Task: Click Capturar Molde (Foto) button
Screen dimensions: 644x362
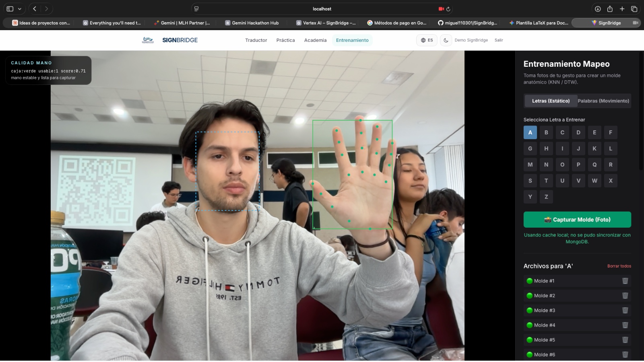Action: [x=577, y=220]
